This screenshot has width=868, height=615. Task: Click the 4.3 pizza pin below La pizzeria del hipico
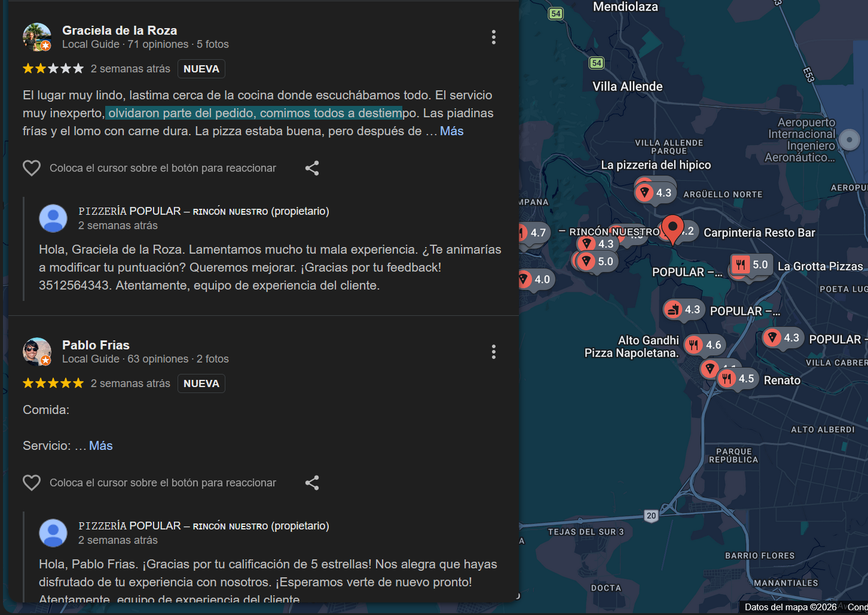click(655, 192)
